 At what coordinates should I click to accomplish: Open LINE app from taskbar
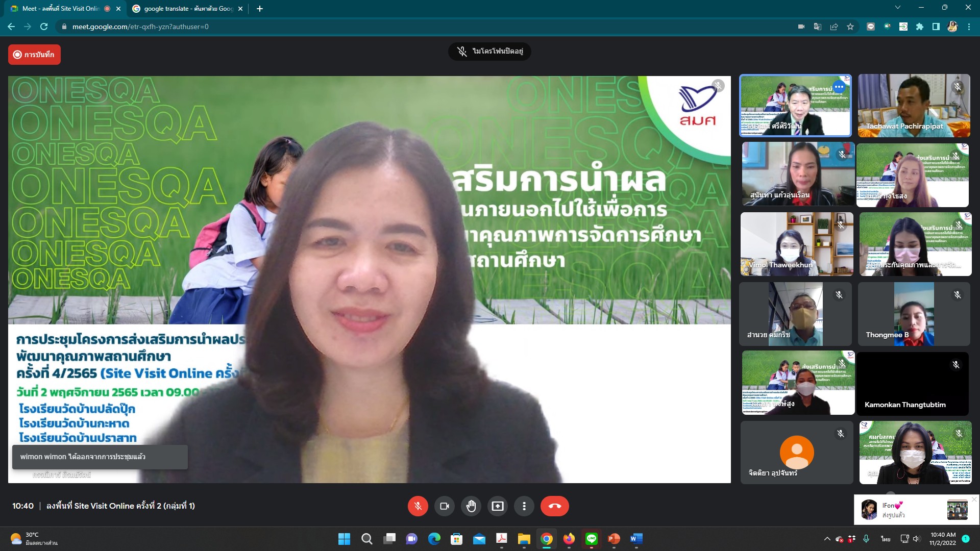point(592,539)
